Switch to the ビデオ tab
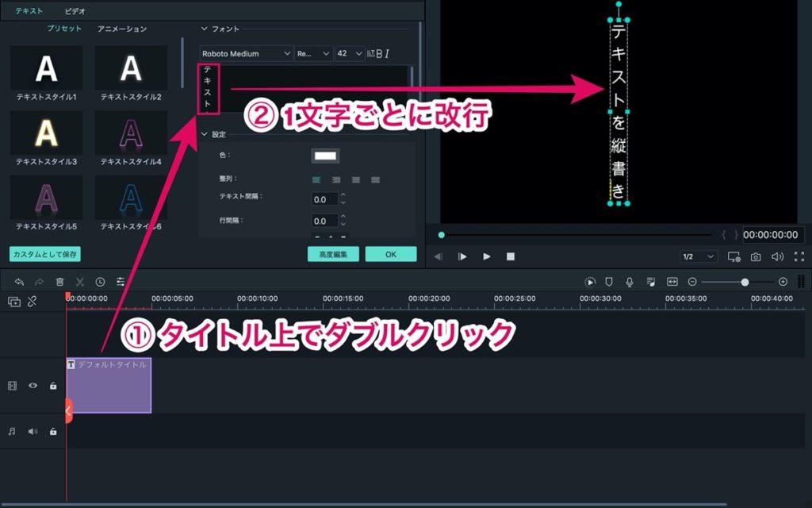Image resolution: width=812 pixels, height=508 pixels. point(75,11)
